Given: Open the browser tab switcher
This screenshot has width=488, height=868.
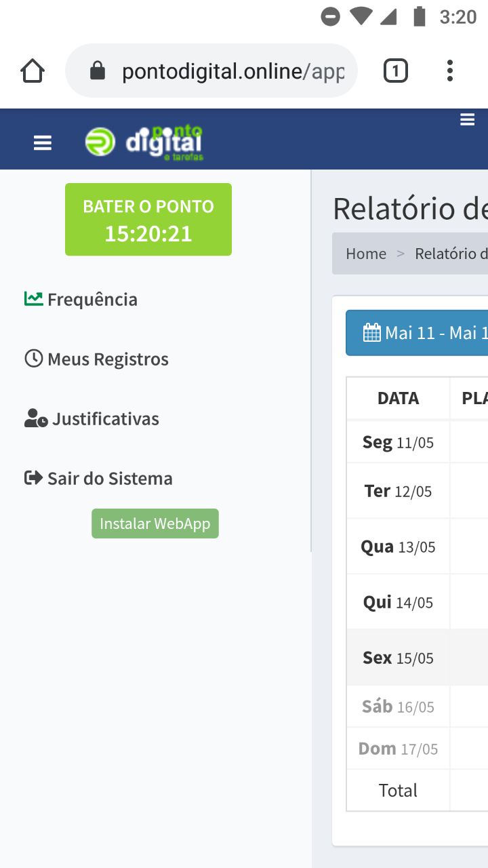Looking at the screenshot, I should point(395,70).
